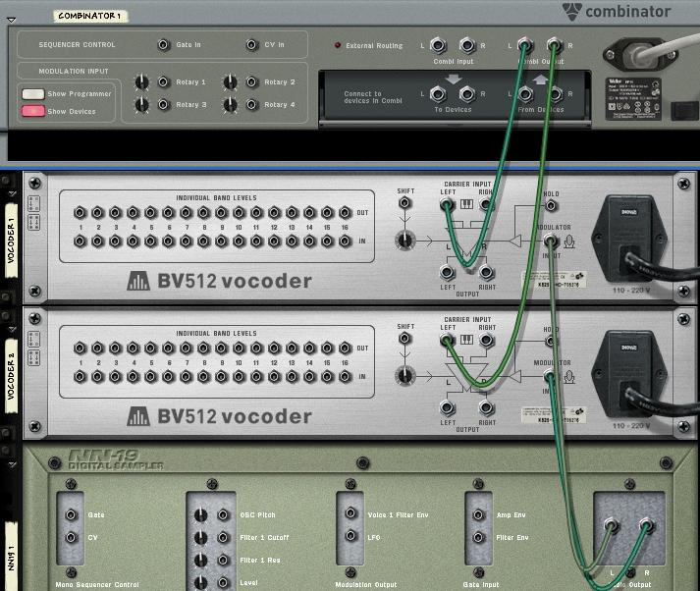Collapse the NN19 1 sampler fold arrow
The height and width of the screenshot is (591, 700).
coord(12,464)
